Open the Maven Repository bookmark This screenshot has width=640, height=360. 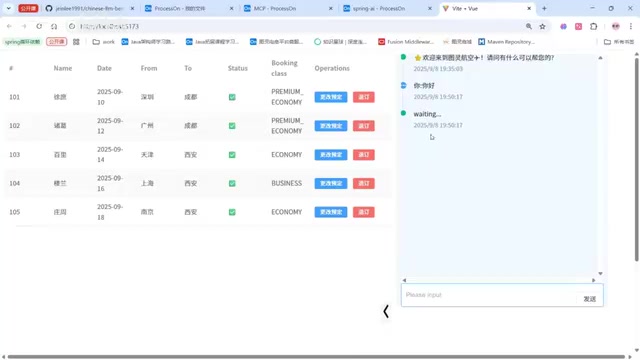pos(507,42)
